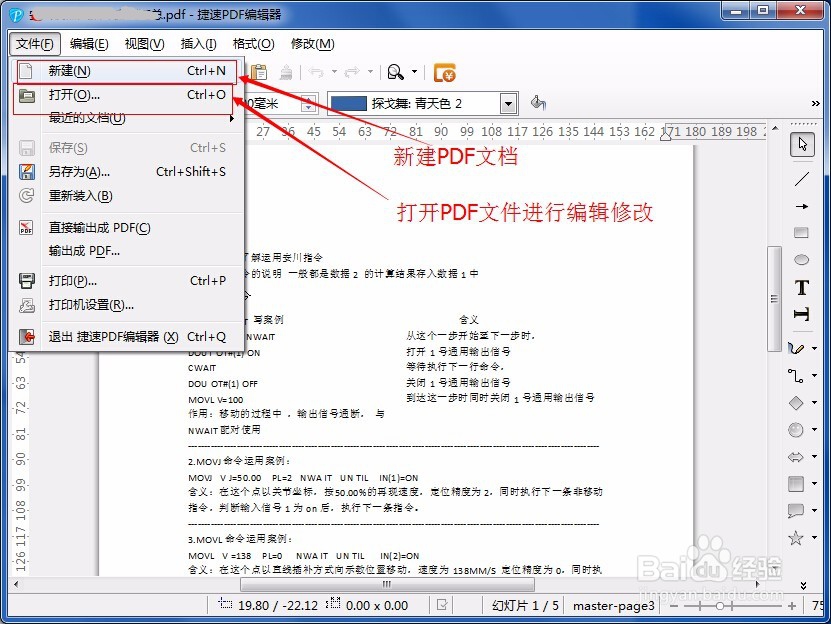831x624 pixels.
Task: Select the callout shapes tool
Action: [x=796, y=511]
